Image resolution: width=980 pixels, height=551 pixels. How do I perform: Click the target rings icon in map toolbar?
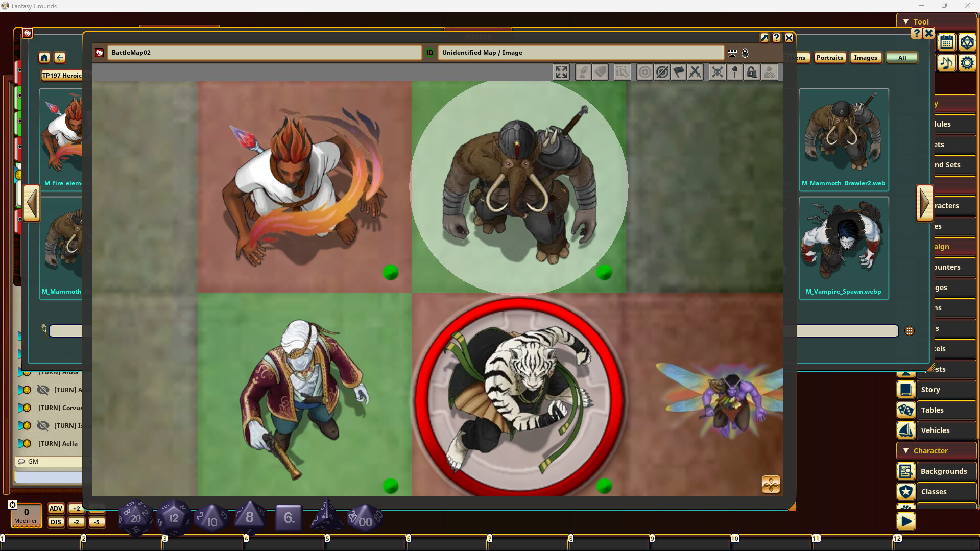(x=644, y=73)
